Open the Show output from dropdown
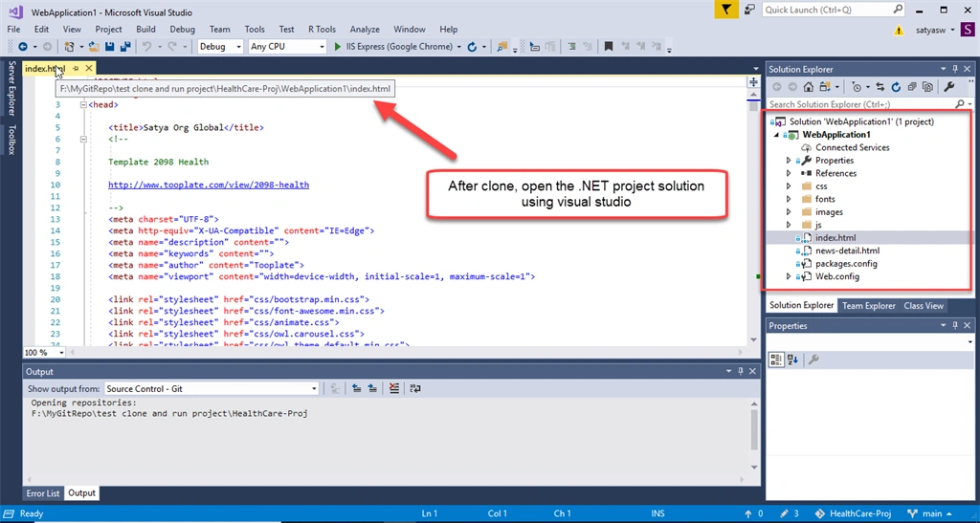The height and width of the screenshot is (523, 980). click(x=212, y=388)
